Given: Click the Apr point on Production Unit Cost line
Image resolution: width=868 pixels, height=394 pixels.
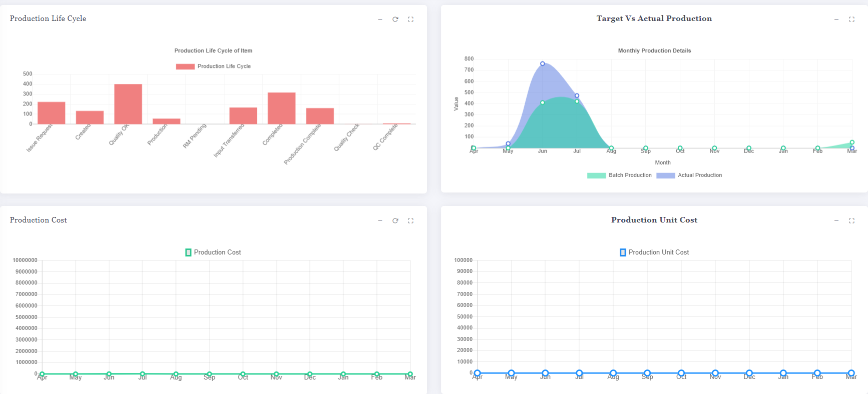Looking at the screenshot, I should (477, 373).
